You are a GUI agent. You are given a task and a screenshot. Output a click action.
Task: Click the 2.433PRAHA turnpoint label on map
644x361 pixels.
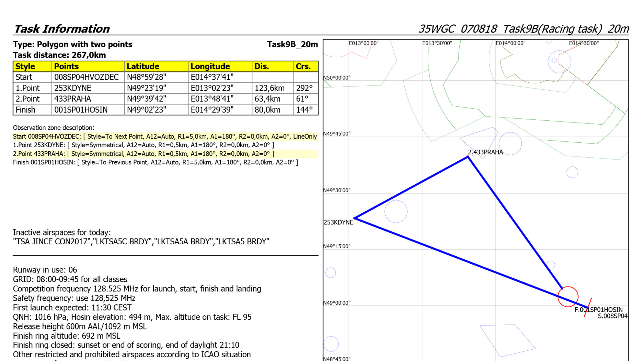point(485,152)
